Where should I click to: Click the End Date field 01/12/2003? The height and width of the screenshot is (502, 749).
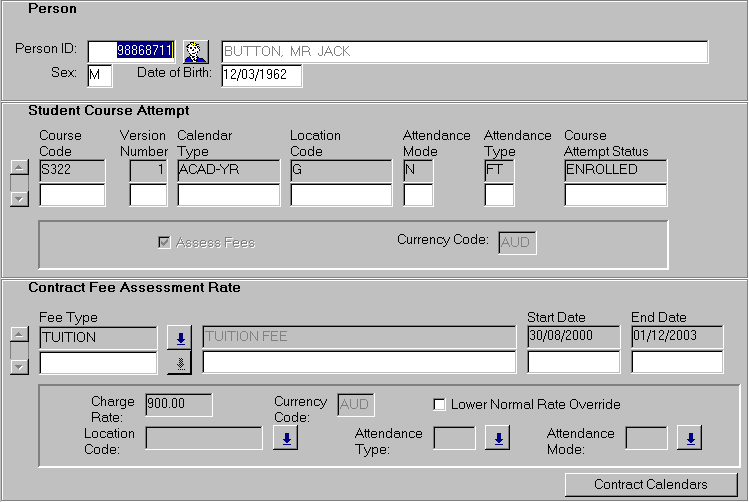(x=677, y=337)
